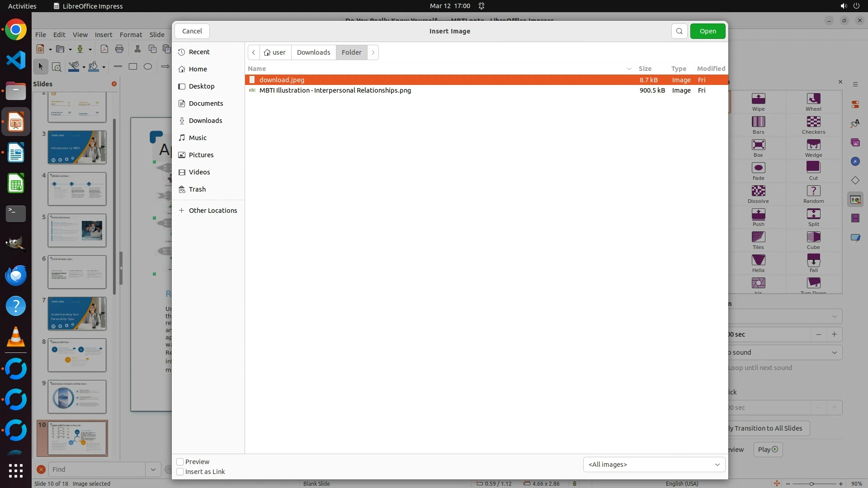Expand the sound dropdown in sidebar
Screen dimensions: 868x488
tap(834, 352)
